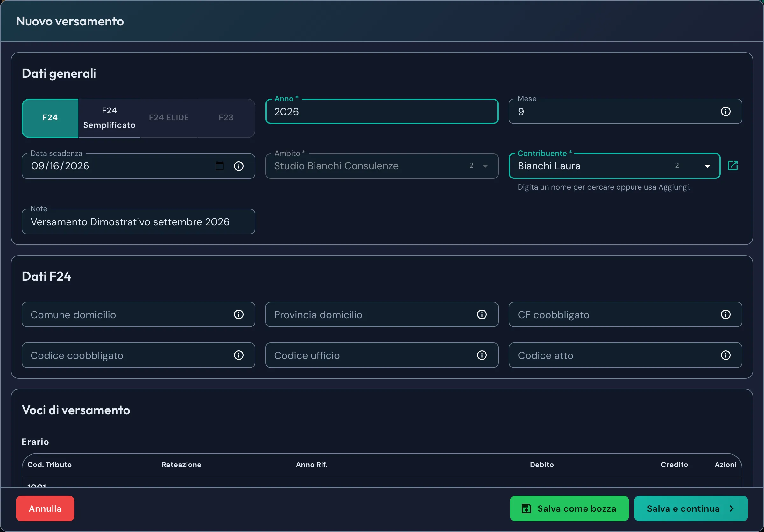Click the info icon in Mese field
The width and height of the screenshot is (764, 532).
pyautogui.click(x=725, y=111)
